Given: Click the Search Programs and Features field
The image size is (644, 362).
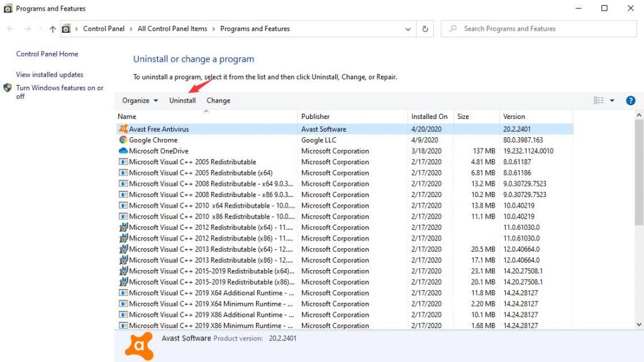Looking at the screenshot, I should click(x=538, y=29).
